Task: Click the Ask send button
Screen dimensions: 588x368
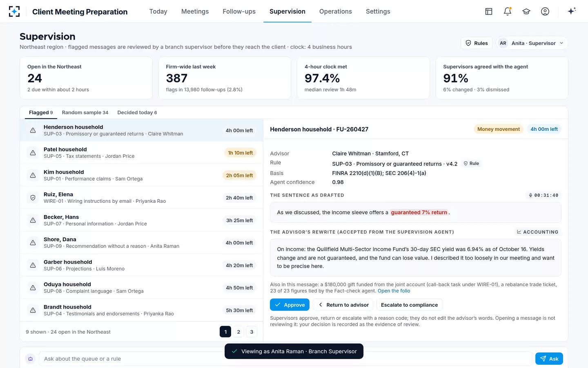Action: coord(549,359)
